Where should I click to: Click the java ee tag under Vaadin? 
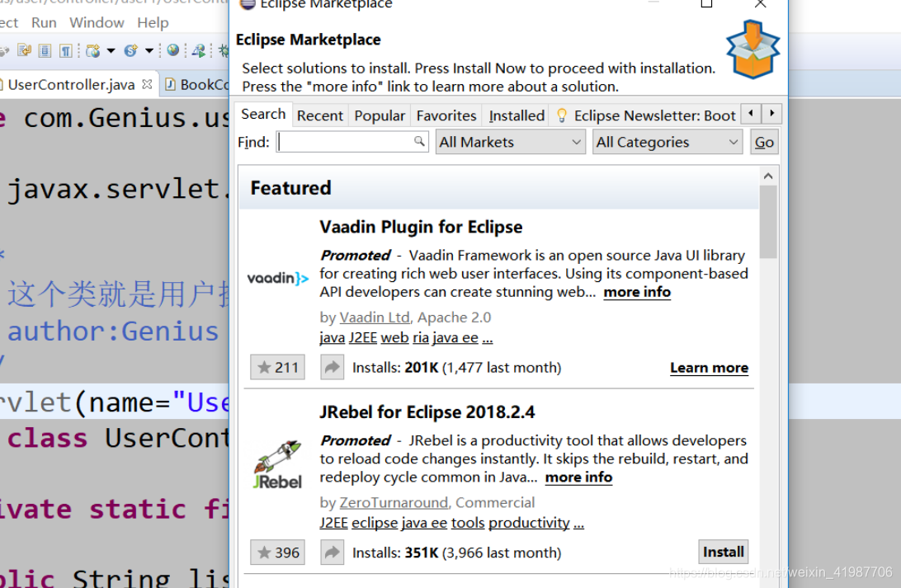(455, 337)
